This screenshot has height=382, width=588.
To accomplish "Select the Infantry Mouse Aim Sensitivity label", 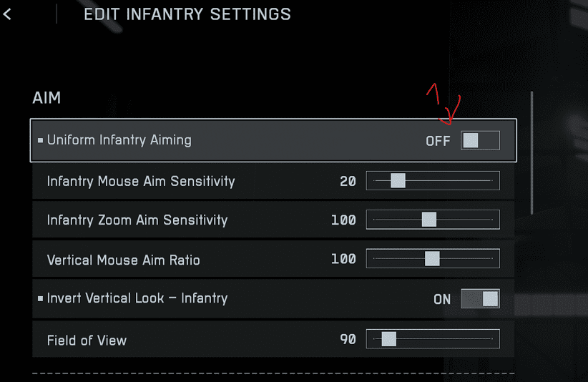I will [x=141, y=181].
